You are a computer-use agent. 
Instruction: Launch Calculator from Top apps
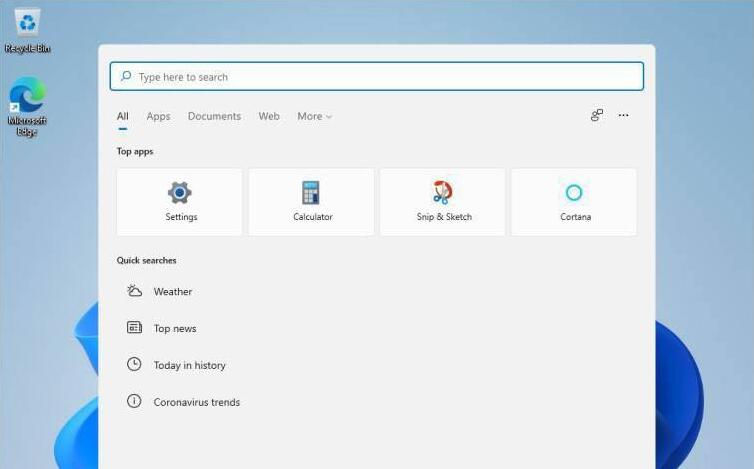tap(311, 202)
